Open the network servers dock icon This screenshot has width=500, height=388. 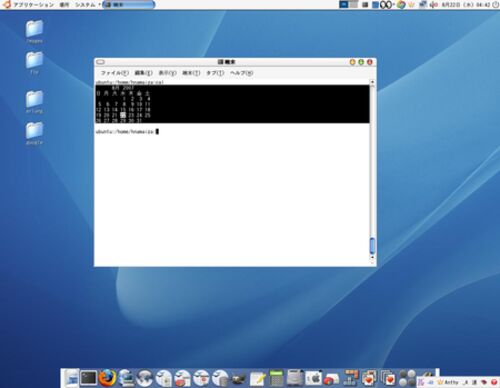351,378
